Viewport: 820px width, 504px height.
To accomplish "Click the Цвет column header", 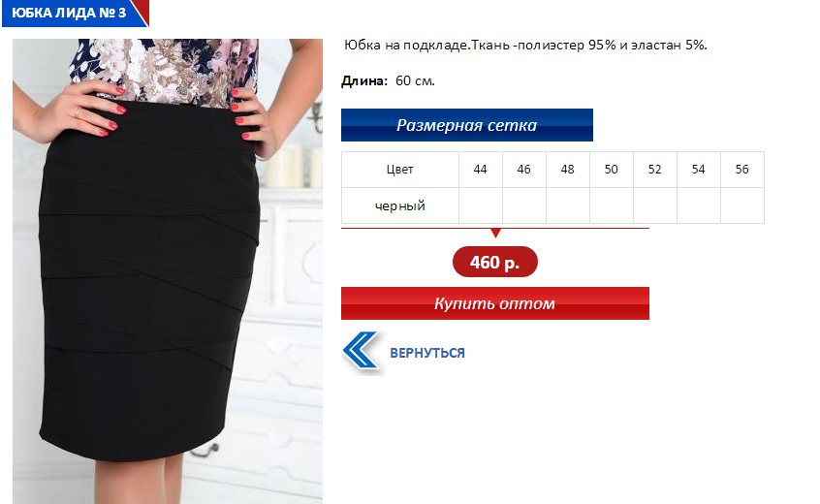I will [400, 170].
